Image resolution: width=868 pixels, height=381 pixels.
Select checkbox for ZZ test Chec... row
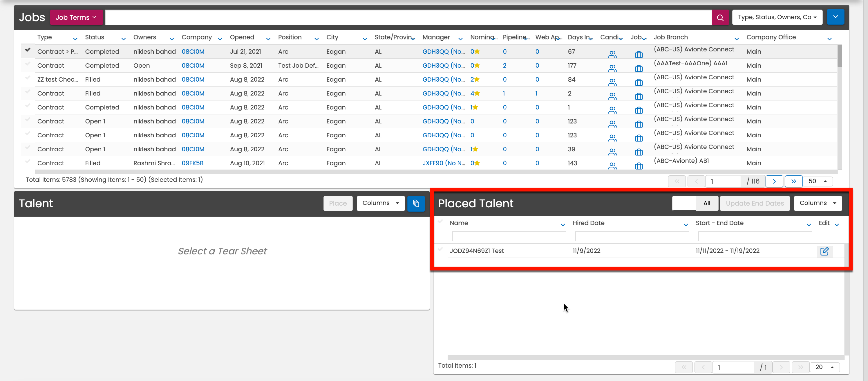pyautogui.click(x=28, y=78)
